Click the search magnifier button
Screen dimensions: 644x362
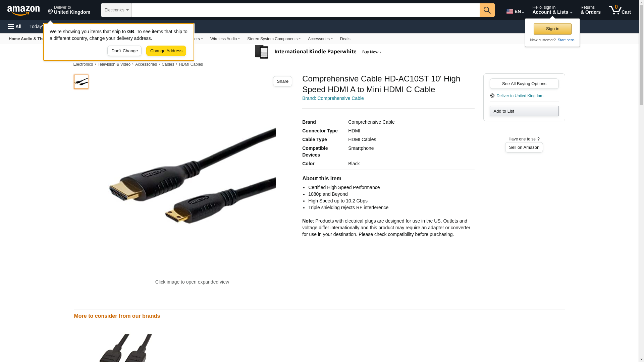[x=487, y=10]
